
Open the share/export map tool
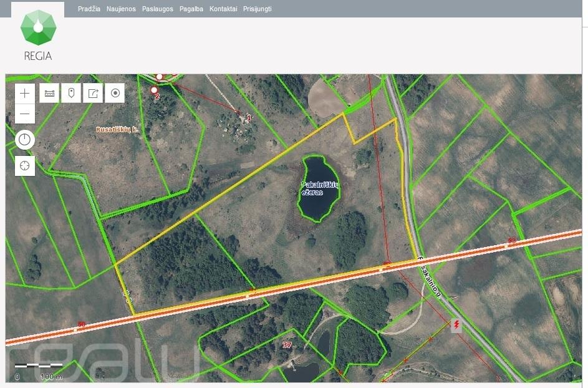pyautogui.click(x=93, y=93)
